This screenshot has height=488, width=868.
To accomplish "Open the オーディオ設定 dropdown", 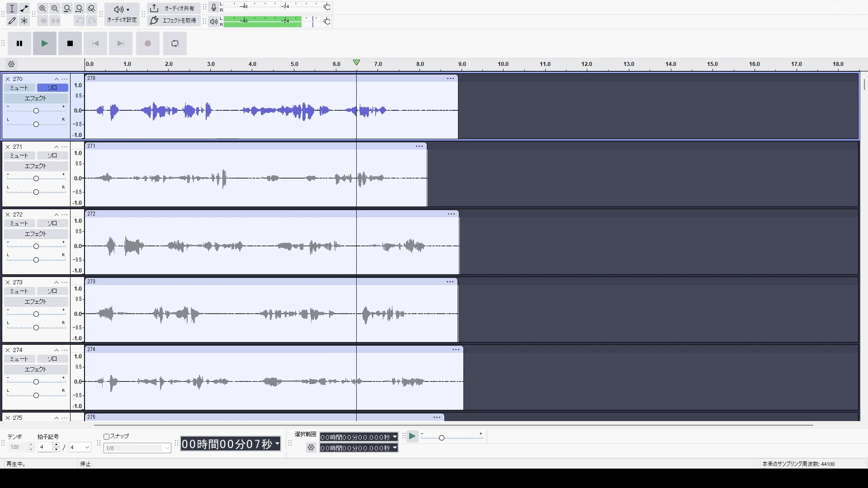I will (122, 14).
